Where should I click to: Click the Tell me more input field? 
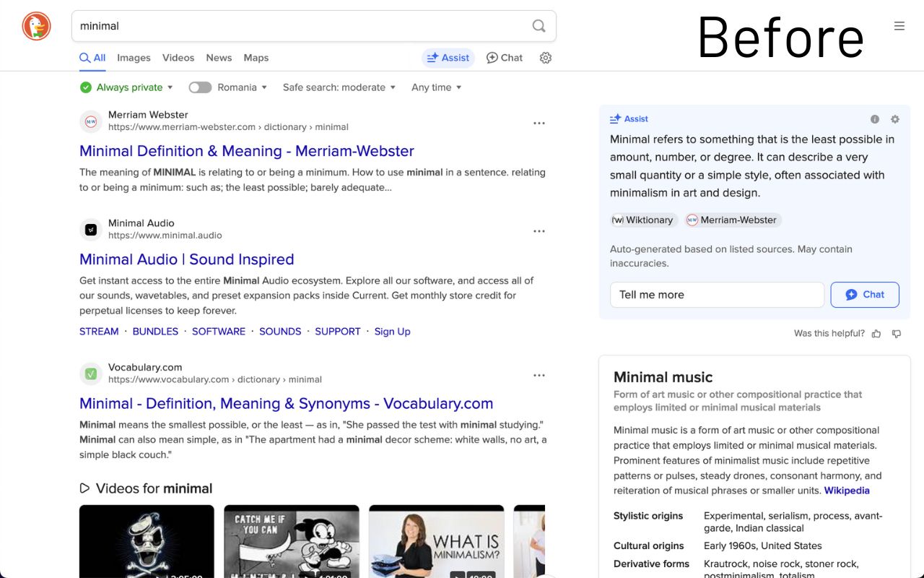click(x=717, y=295)
